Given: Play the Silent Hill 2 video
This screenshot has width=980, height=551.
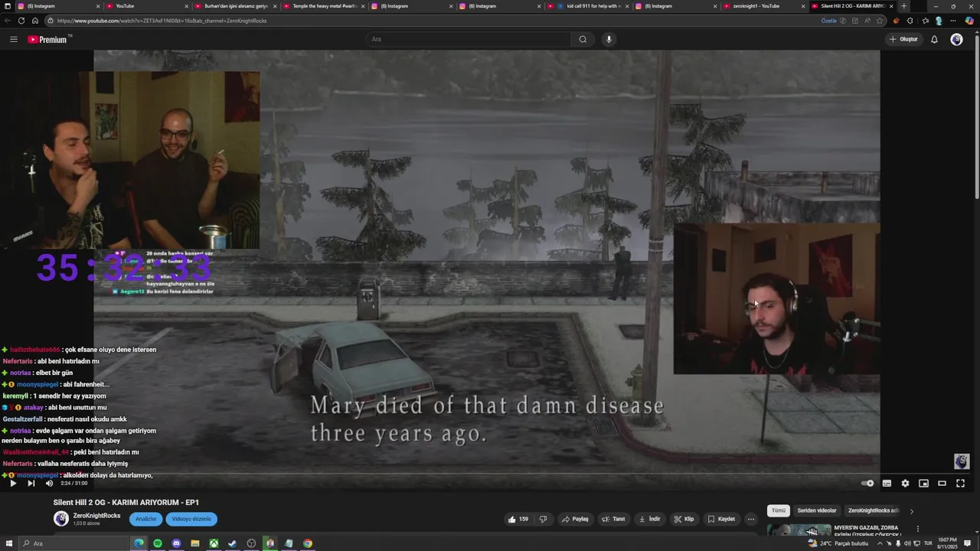Looking at the screenshot, I should click(12, 483).
